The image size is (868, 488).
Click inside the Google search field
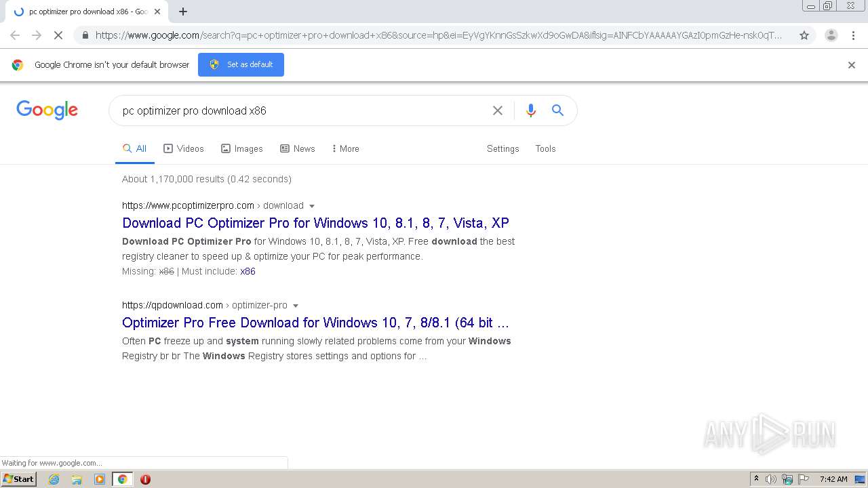click(302, 110)
